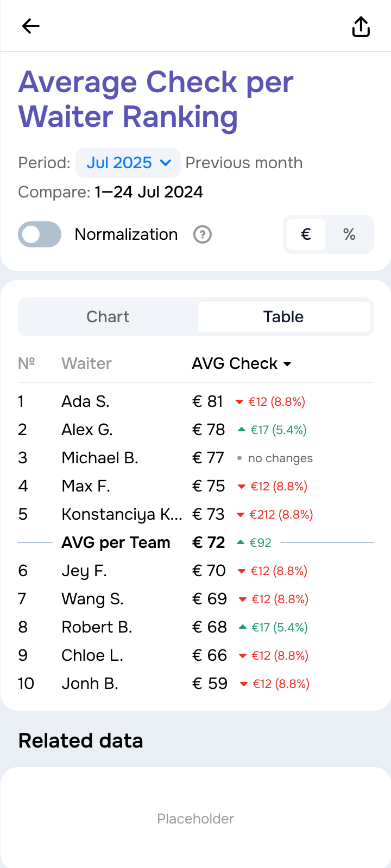Switch values to percent display
The height and width of the screenshot is (868, 391).
coord(349,234)
